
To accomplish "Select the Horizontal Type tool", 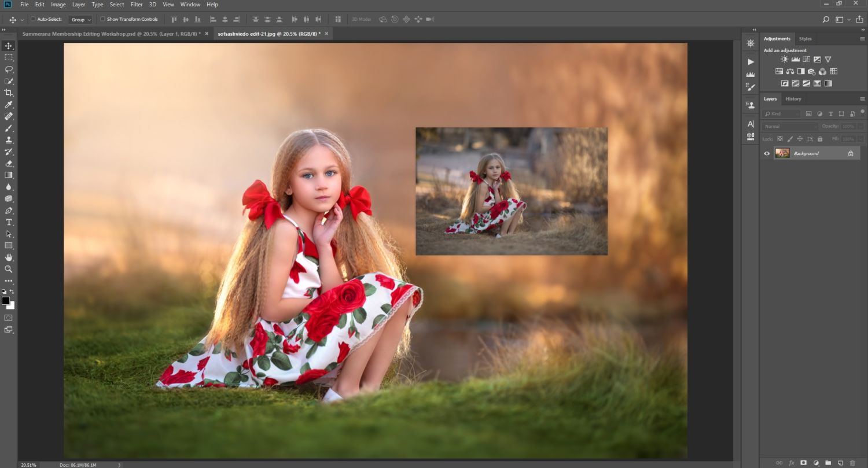I will coord(9,222).
